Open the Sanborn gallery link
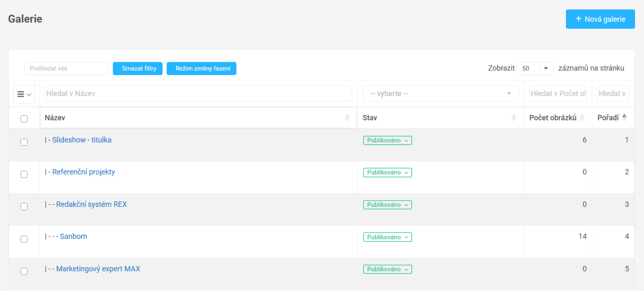The width and height of the screenshot is (644, 291). tap(73, 237)
